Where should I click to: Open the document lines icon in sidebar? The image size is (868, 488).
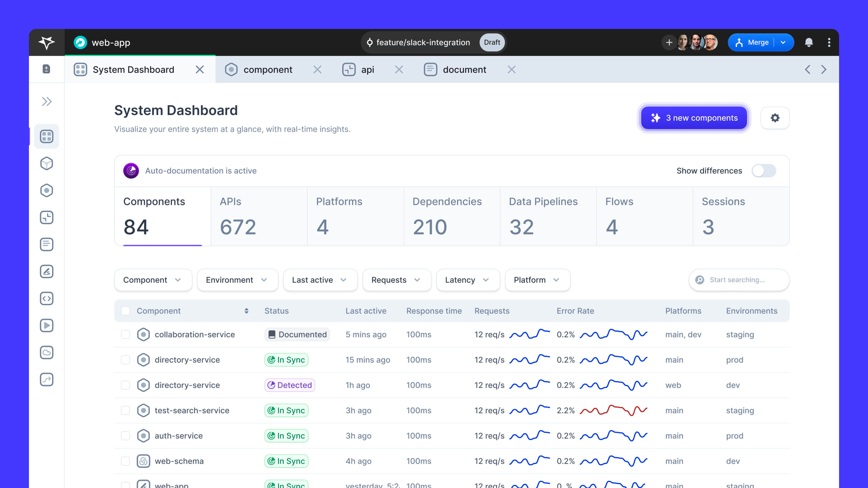(47, 244)
